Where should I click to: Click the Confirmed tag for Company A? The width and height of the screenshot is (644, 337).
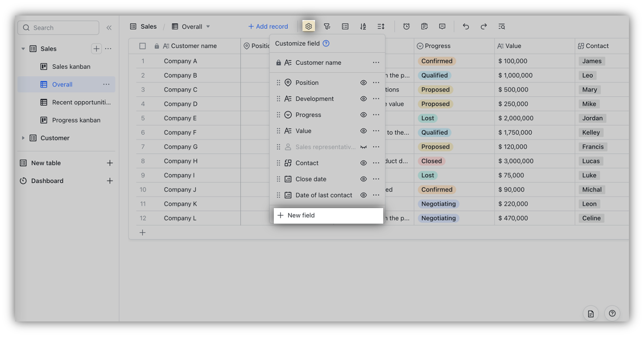(437, 61)
